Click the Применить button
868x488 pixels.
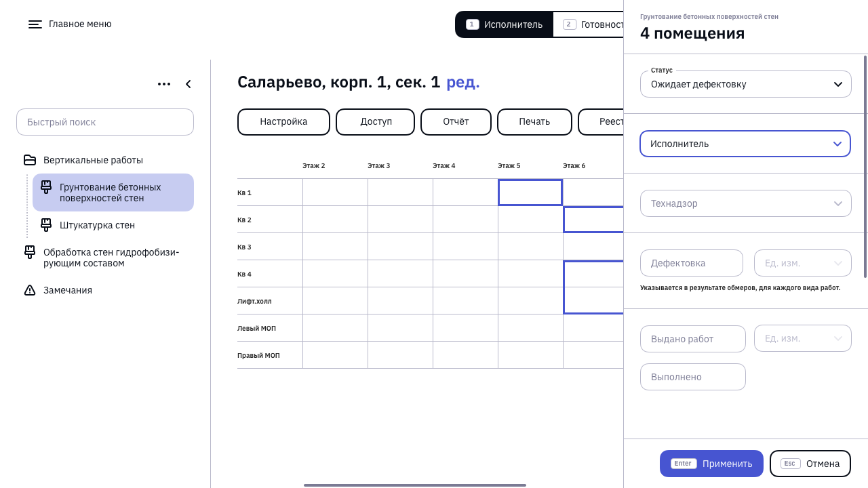click(711, 464)
